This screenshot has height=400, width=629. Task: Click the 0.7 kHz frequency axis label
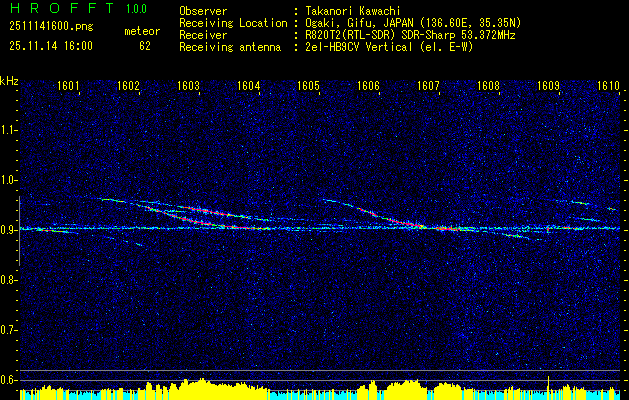(9, 330)
